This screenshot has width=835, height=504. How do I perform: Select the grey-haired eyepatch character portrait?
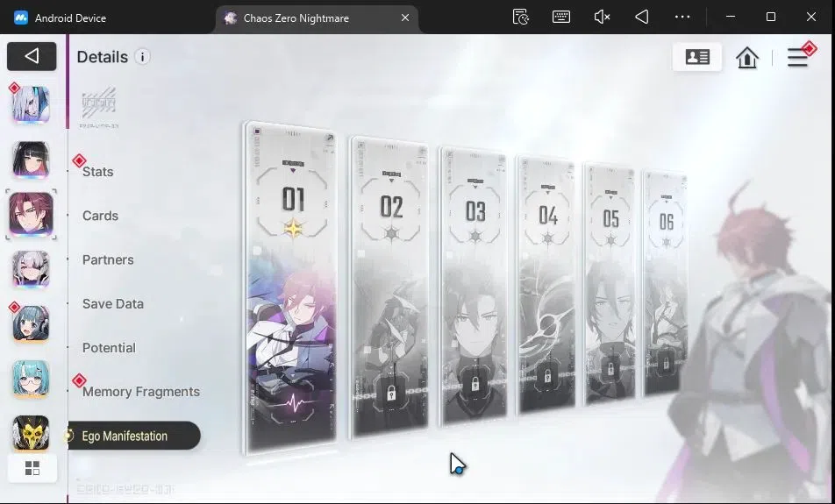31,269
